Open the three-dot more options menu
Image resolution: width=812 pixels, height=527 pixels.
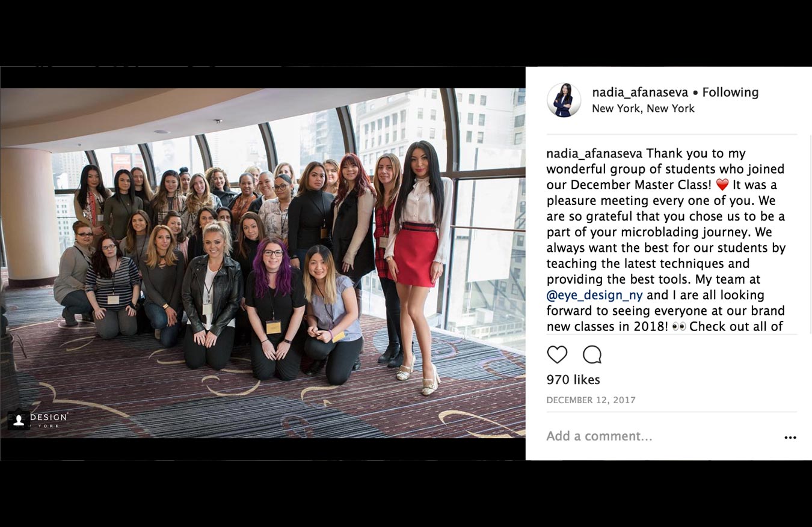(x=790, y=437)
